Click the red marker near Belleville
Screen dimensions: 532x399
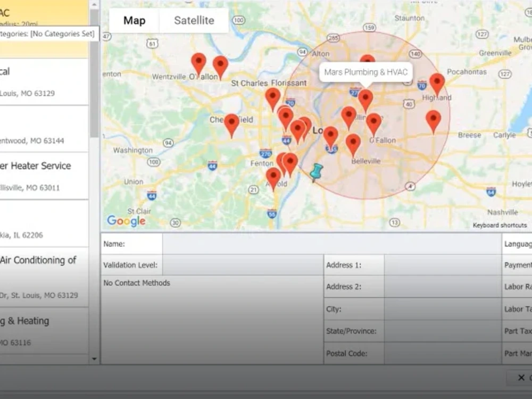(354, 141)
